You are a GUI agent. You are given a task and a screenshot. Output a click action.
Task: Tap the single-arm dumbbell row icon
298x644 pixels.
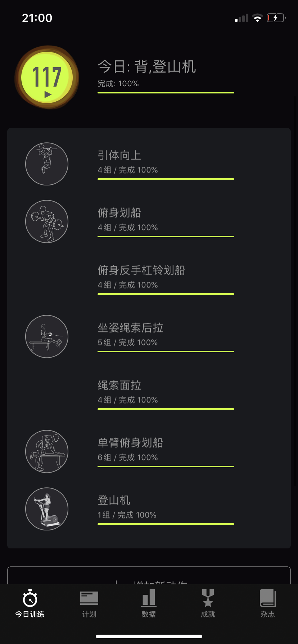pos(47,451)
